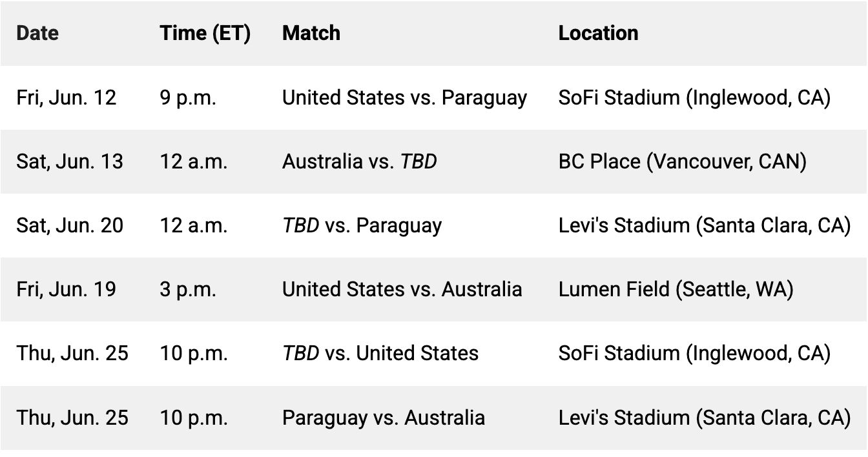
Task: Select Lumen Field (Seattle, WA) location
Action: (676, 289)
